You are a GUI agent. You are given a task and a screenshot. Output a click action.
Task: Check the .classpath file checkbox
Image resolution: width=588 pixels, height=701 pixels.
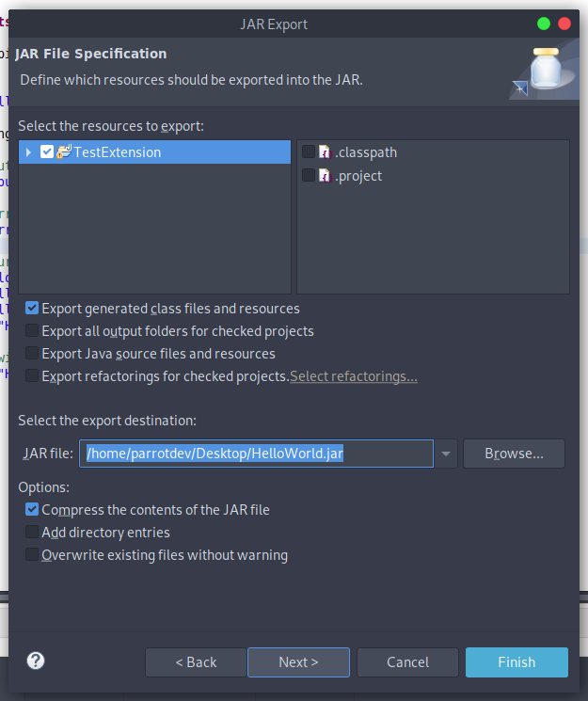(309, 151)
